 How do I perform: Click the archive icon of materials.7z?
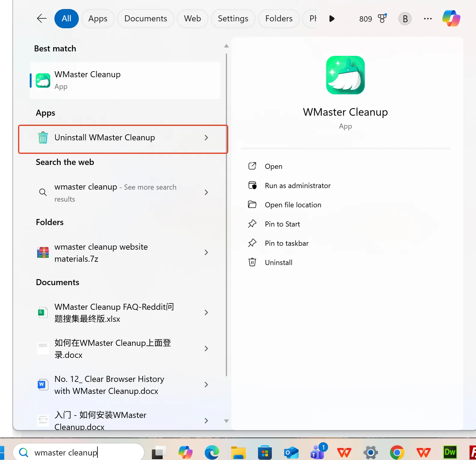pos(43,252)
